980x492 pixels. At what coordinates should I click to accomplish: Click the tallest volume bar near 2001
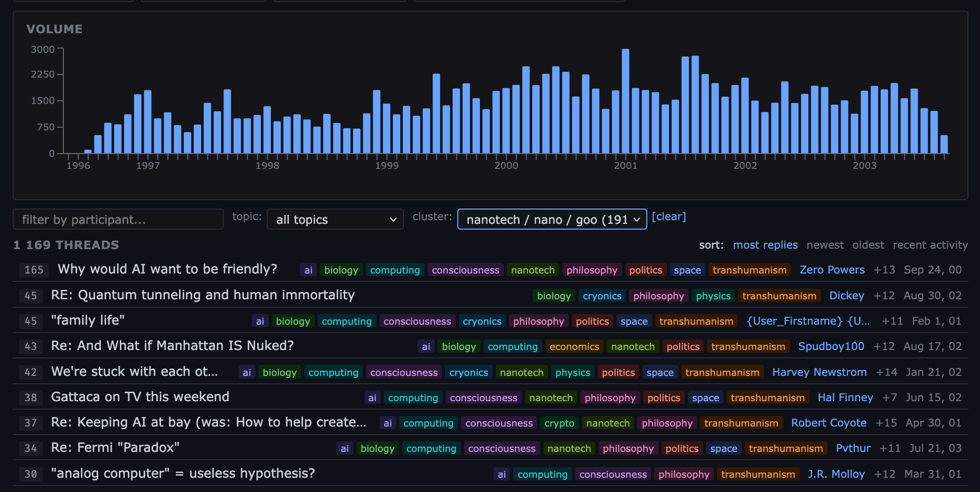[x=625, y=101]
